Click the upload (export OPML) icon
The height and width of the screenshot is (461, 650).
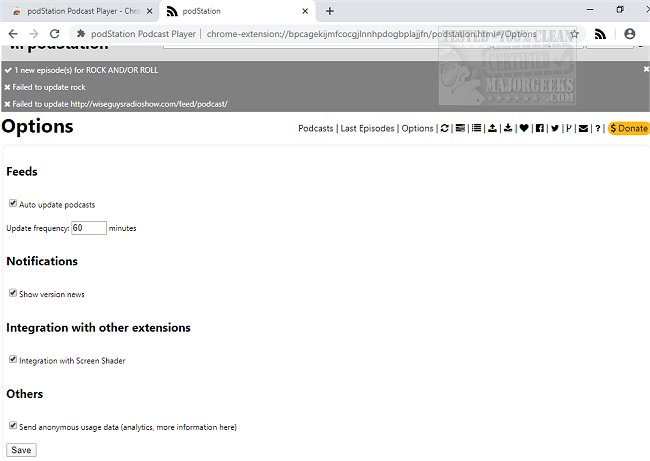(492, 129)
